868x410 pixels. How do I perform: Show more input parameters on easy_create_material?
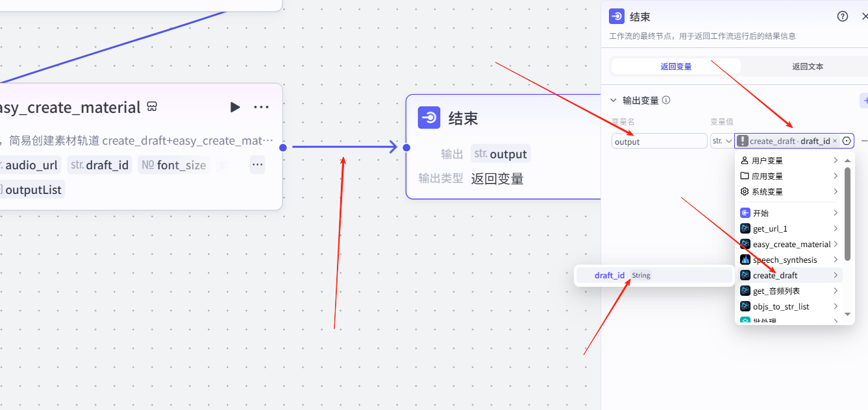click(258, 165)
